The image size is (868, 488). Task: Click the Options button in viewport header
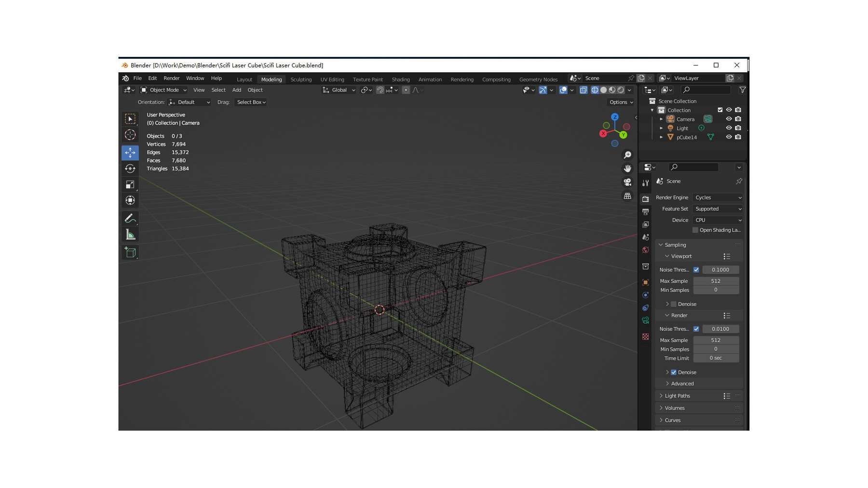coord(621,102)
